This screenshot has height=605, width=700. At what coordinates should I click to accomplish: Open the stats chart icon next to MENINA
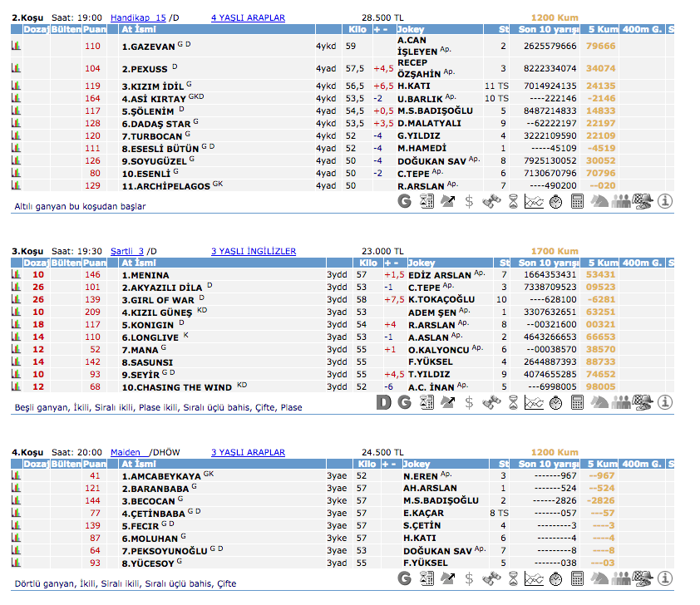(x=16, y=274)
